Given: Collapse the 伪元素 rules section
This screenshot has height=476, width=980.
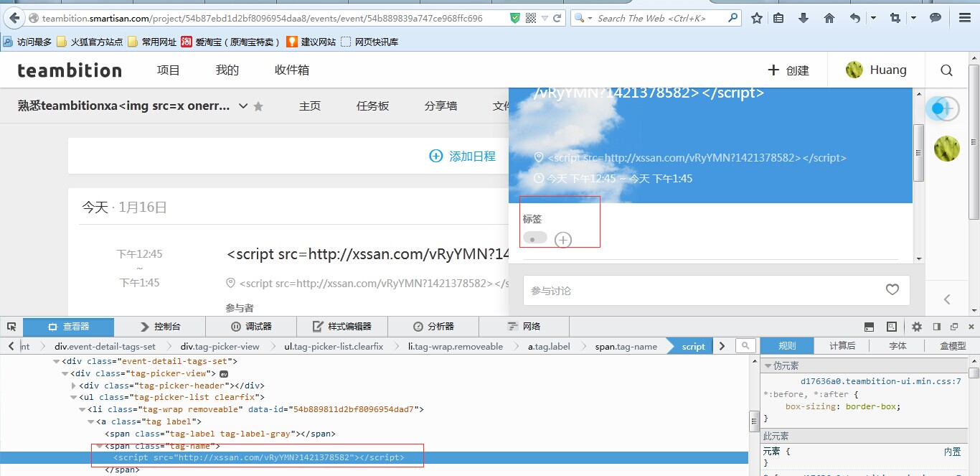Looking at the screenshot, I should 768,366.
